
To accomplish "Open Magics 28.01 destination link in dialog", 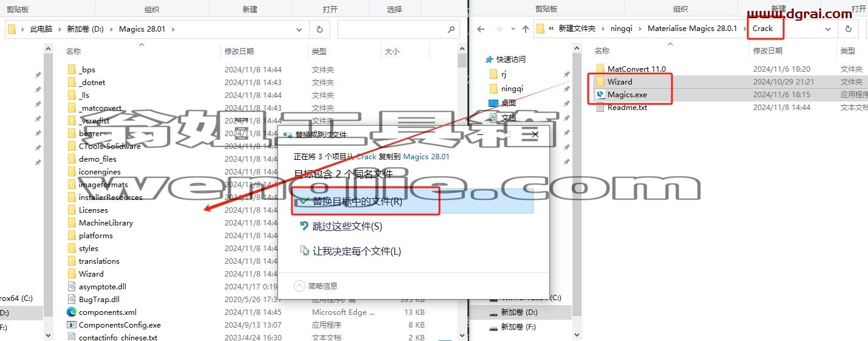I will point(426,156).
